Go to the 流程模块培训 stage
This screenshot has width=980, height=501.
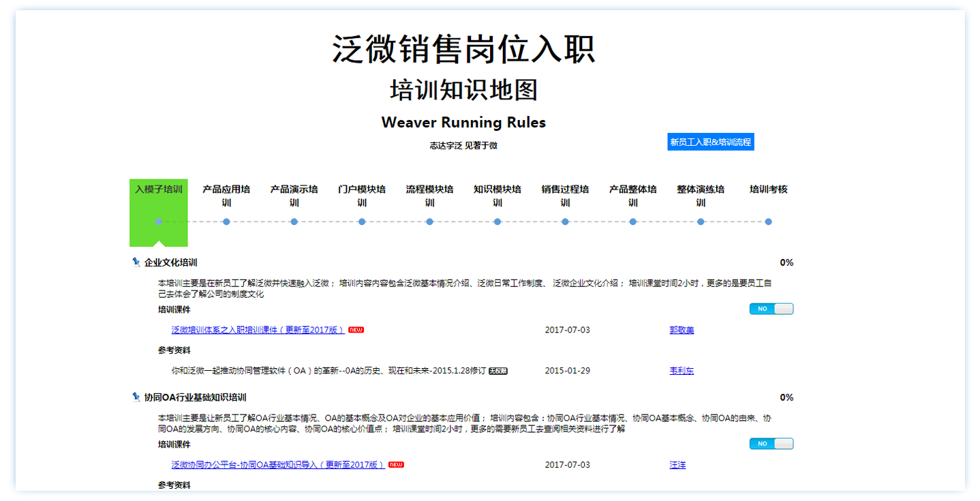(429, 196)
